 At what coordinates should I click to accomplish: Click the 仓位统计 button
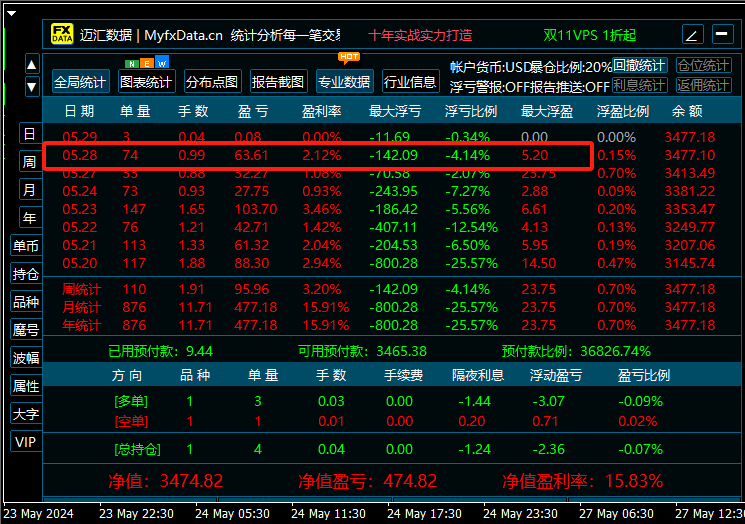704,65
